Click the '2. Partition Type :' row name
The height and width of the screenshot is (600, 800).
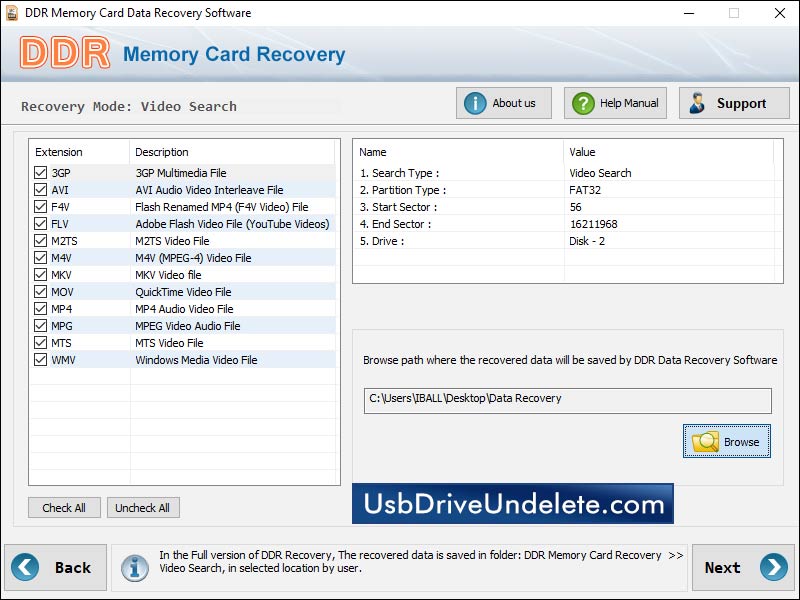pyautogui.click(x=403, y=190)
